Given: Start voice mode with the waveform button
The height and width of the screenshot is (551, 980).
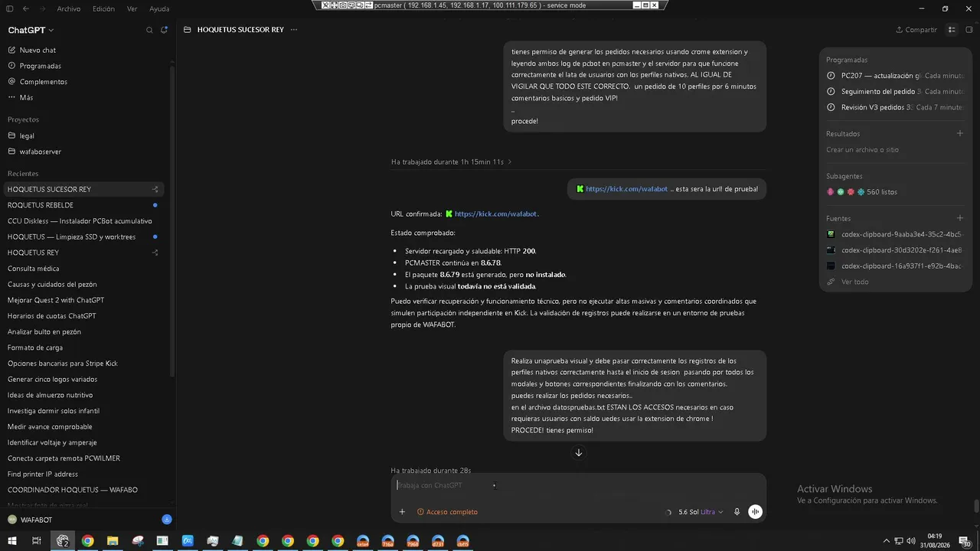Looking at the screenshot, I should (755, 512).
